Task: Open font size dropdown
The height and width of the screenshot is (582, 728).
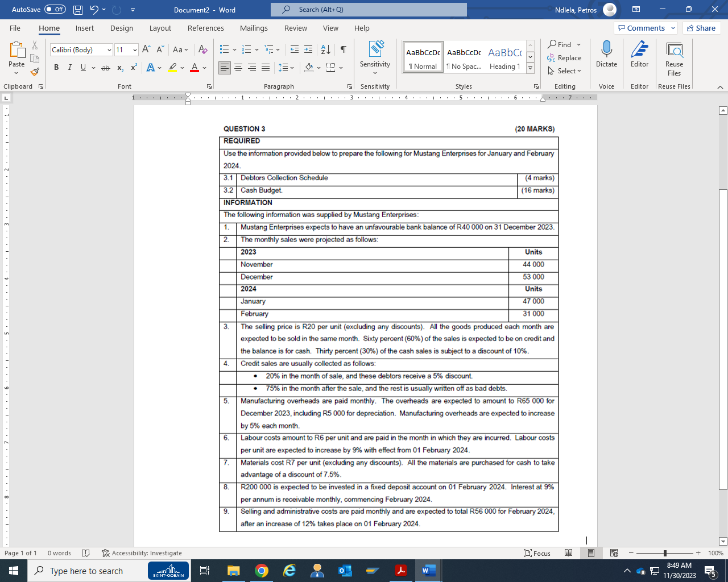Action: point(135,50)
